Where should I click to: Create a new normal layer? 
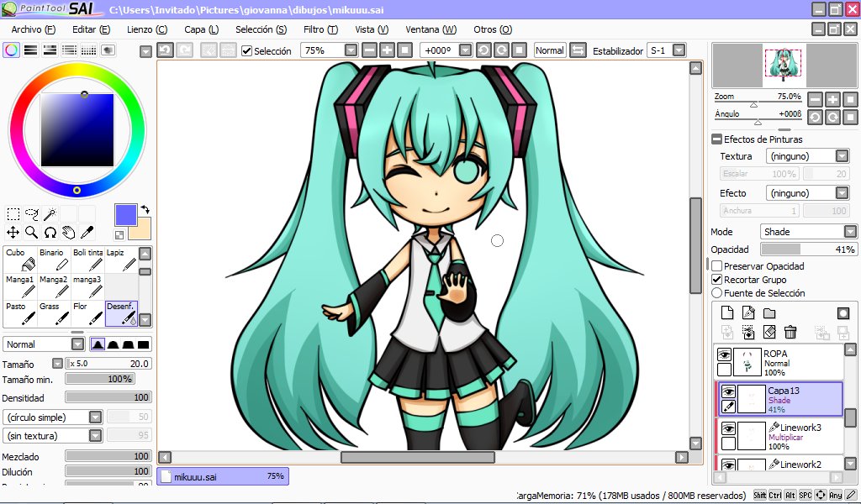pyautogui.click(x=727, y=312)
